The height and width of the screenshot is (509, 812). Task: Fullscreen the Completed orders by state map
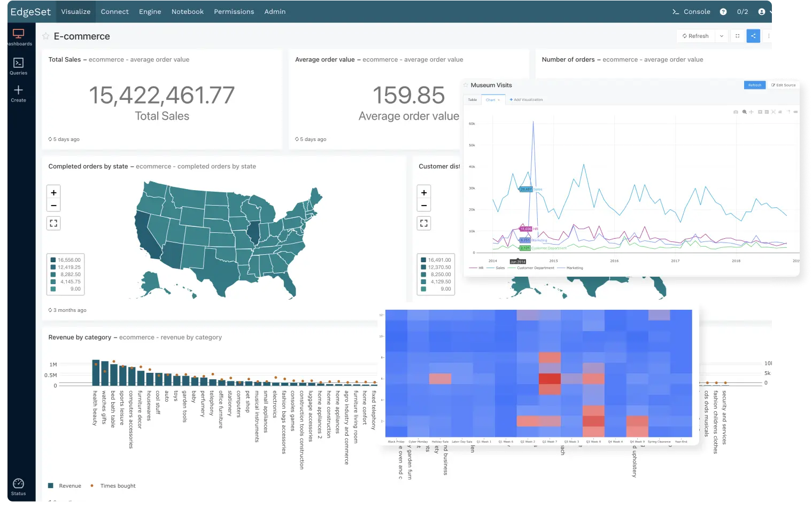pyautogui.click(x=53, y=223)
